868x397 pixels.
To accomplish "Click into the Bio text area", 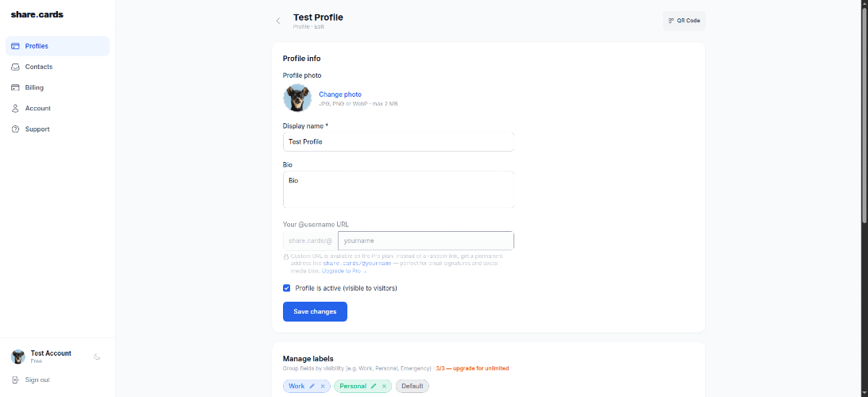I will (398, 190).
